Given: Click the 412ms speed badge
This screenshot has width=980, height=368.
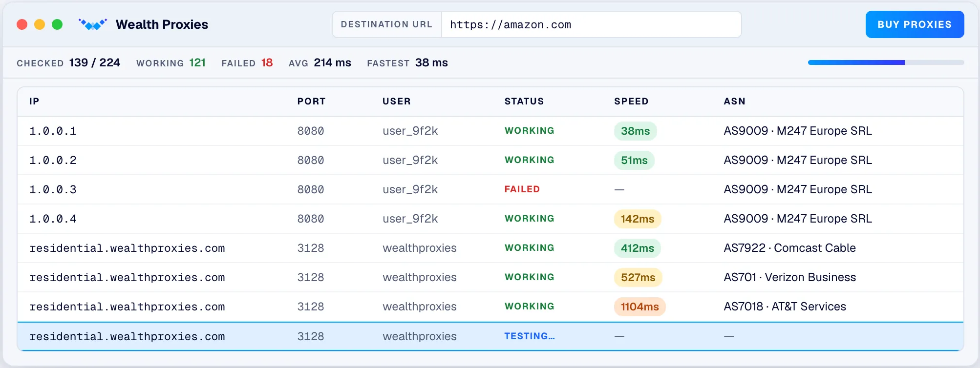Looking at the screenshot, I should [x=638, y=248].
